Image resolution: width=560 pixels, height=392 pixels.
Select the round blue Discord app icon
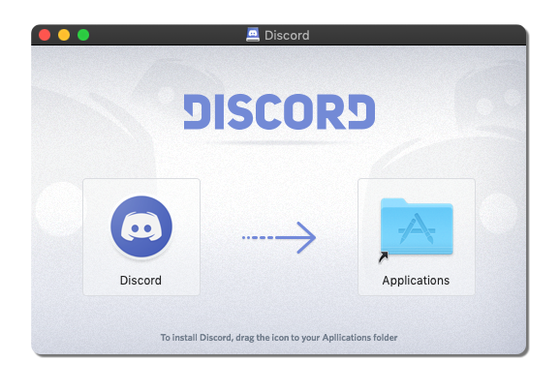141,226
